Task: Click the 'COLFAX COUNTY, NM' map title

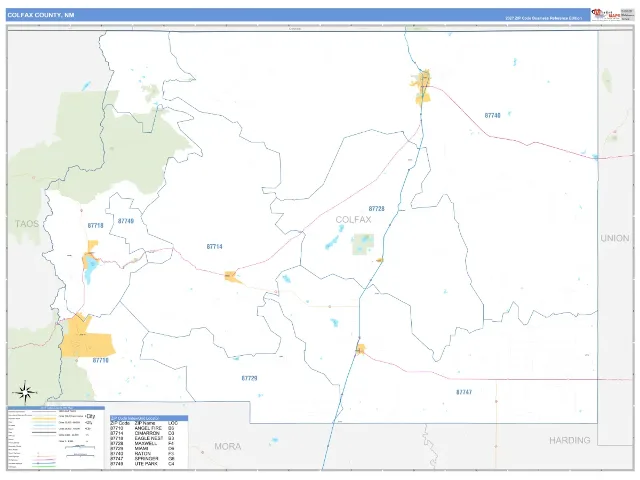Action: pos(41,15)
